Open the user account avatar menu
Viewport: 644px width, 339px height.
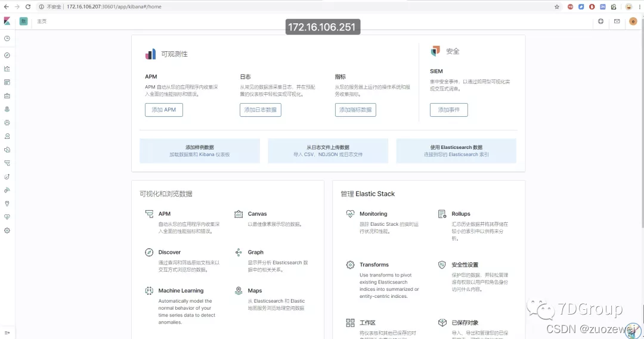click(633, 21)
